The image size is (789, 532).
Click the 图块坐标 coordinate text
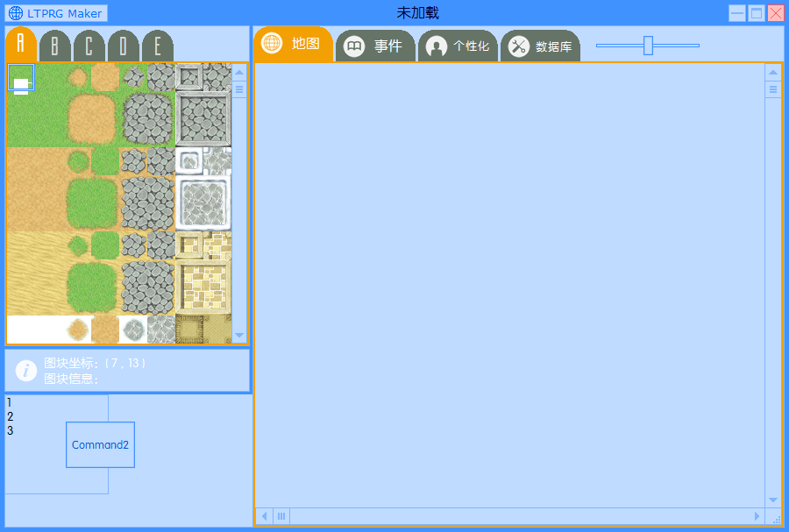point(95,363)
